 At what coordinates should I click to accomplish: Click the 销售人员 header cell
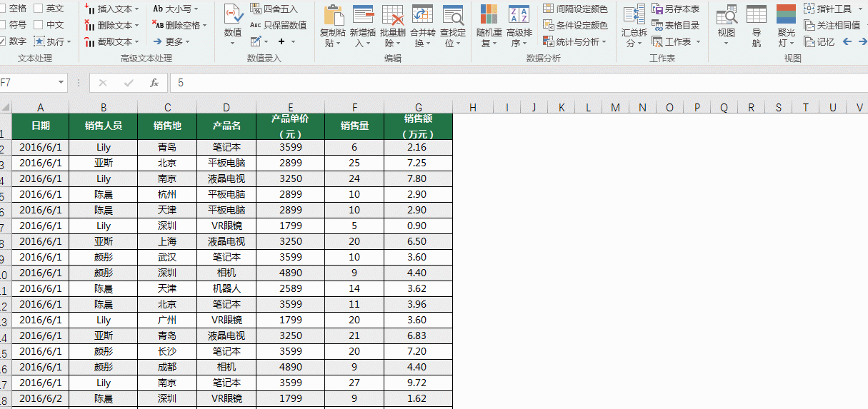[x=104, y=126]
